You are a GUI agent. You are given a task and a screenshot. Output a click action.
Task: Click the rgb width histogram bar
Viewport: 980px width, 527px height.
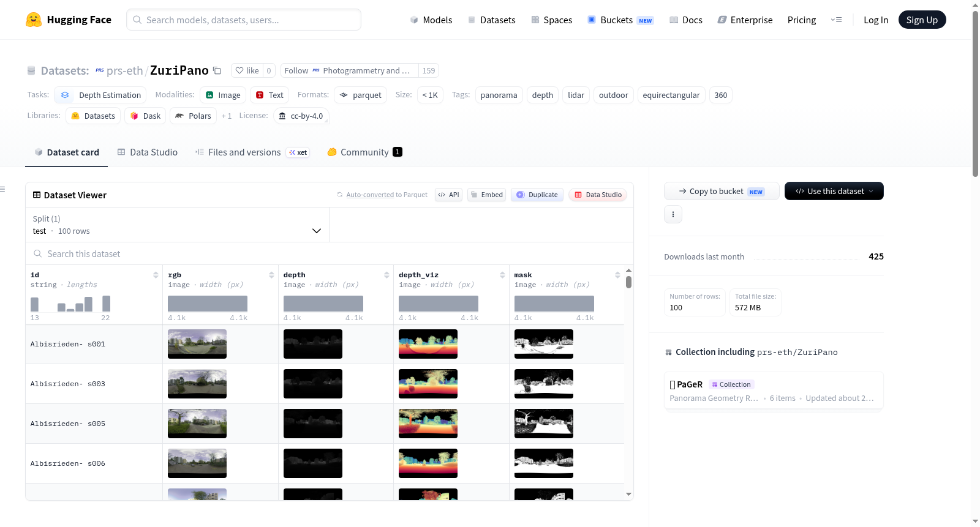[208, 304]
